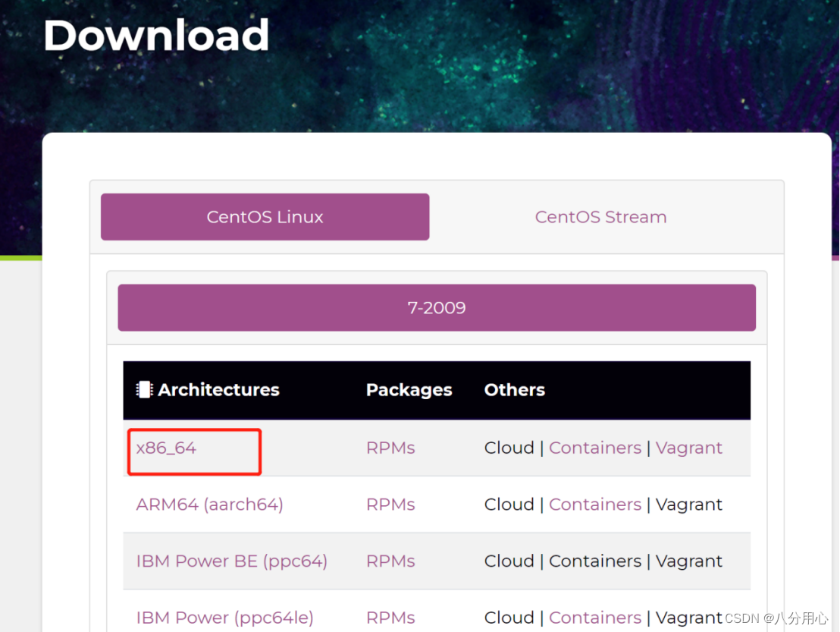Click the Others column header
The width and height of the screenshot is (840, 632).
tap(514, 390)
